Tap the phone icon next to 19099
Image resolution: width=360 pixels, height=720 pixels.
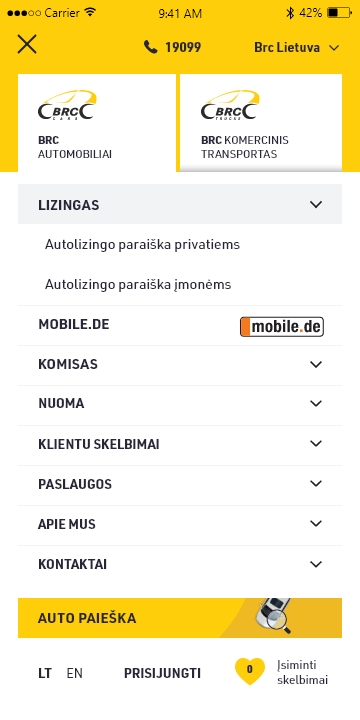tap(150, 47)
